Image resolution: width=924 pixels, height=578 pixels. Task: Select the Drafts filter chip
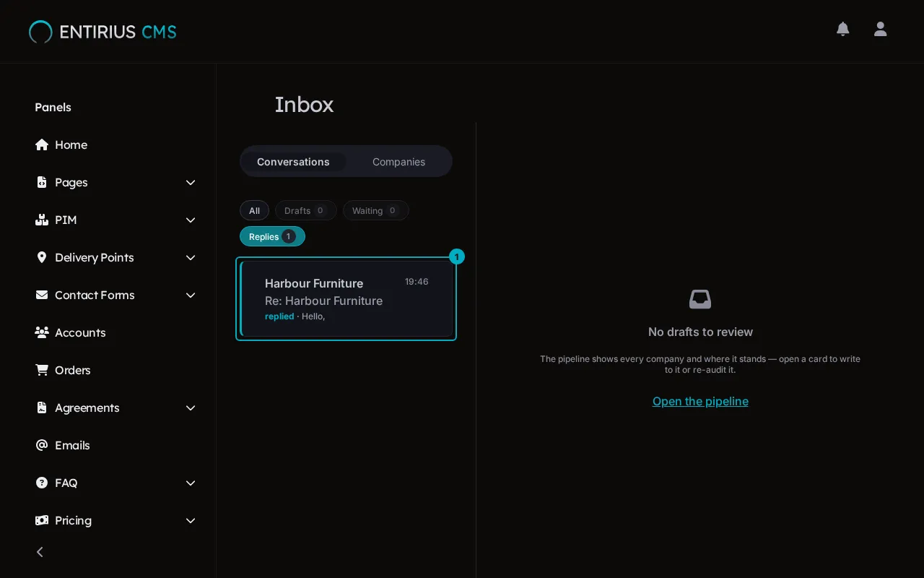[305, 210]
